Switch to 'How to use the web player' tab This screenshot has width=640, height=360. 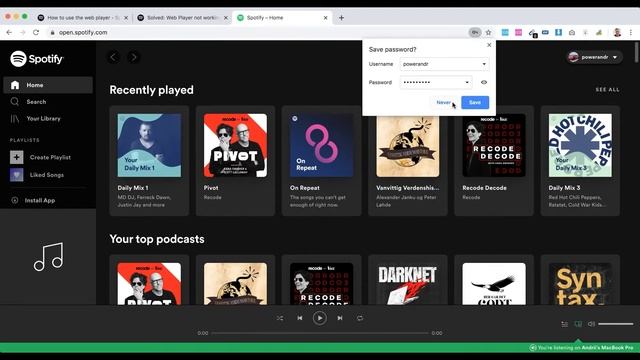83,18
